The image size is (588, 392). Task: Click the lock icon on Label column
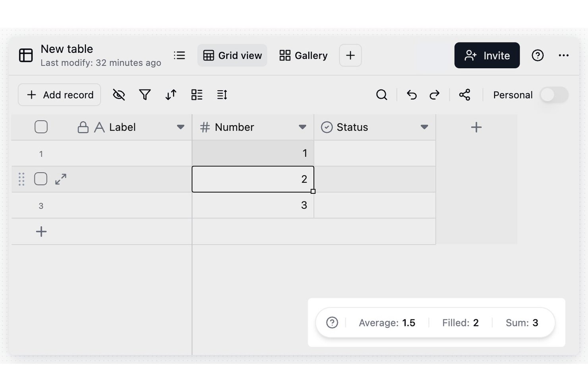tap(83, 127)
